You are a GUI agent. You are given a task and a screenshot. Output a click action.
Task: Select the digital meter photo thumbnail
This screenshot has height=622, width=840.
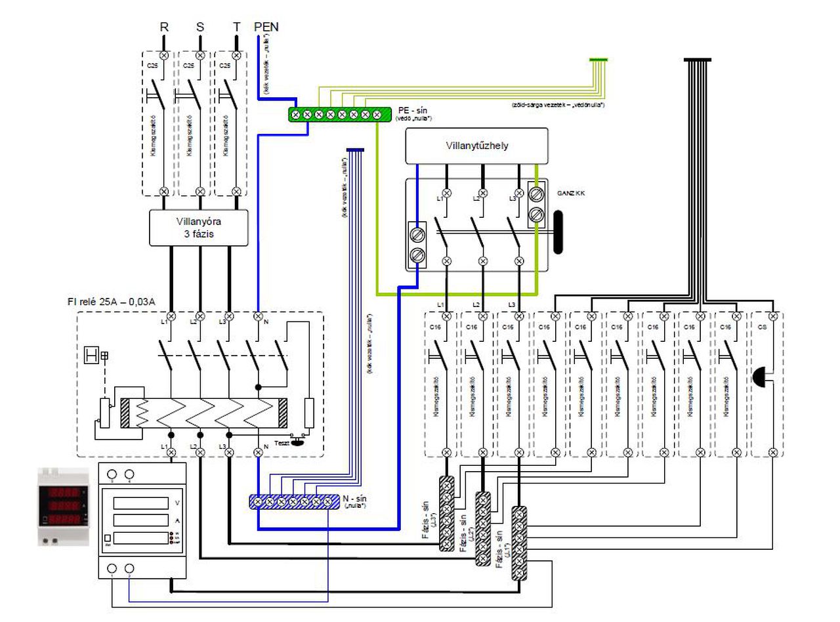click(64, 507)
